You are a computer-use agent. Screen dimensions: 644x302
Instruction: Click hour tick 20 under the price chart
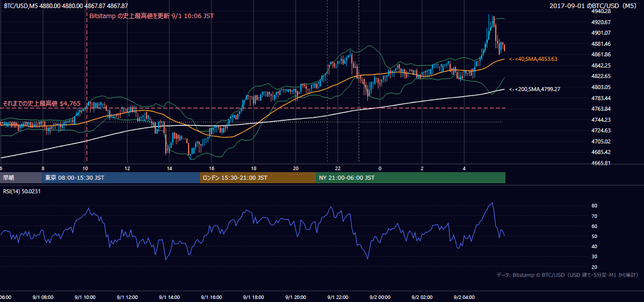[x=296, y=168]
